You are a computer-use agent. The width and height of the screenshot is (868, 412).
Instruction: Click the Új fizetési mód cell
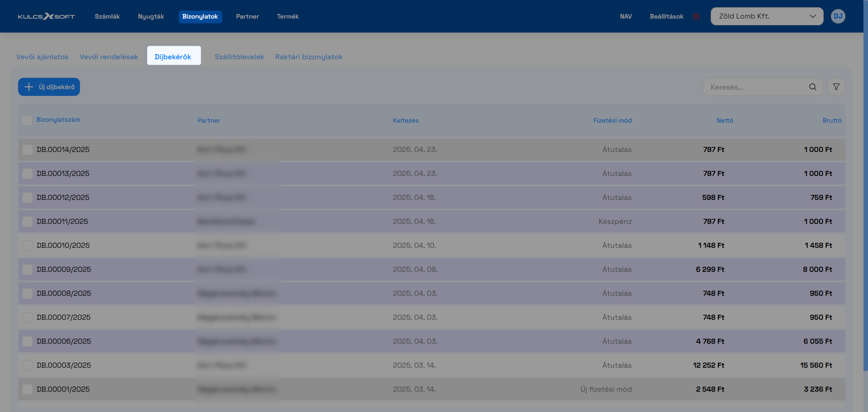[x=606, y=389]
